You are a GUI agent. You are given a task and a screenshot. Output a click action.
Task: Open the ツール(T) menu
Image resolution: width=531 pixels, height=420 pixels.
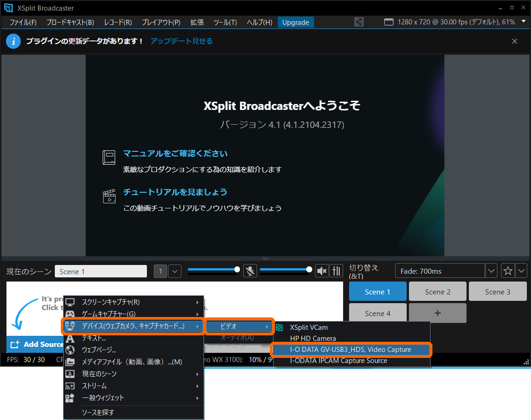pyautogui.click(x=225, y=23)
